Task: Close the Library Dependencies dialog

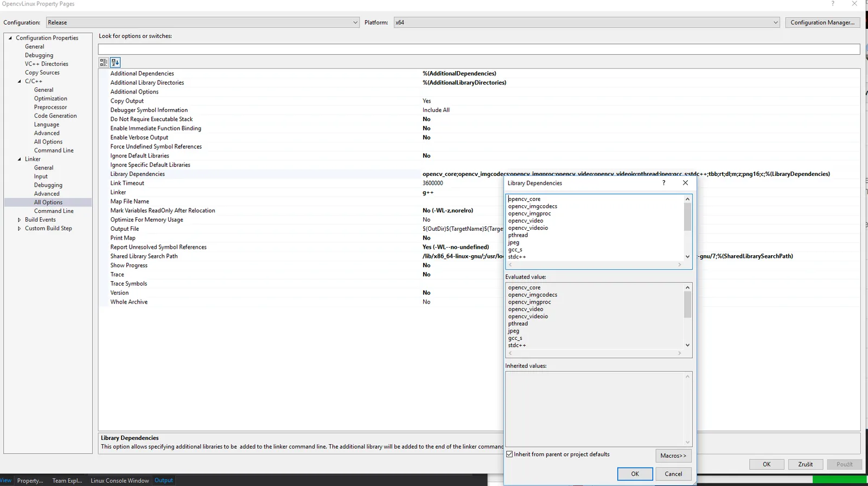Action: 685,183
